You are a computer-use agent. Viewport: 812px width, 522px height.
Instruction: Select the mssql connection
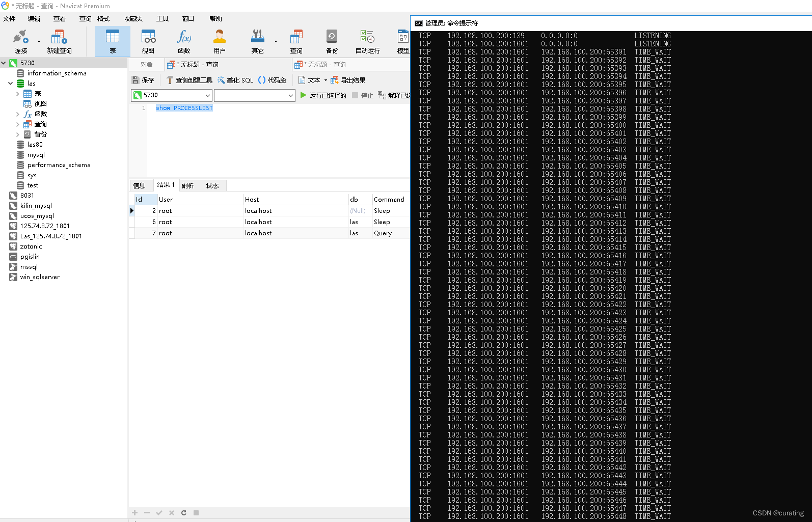click(x=29, y=267)
